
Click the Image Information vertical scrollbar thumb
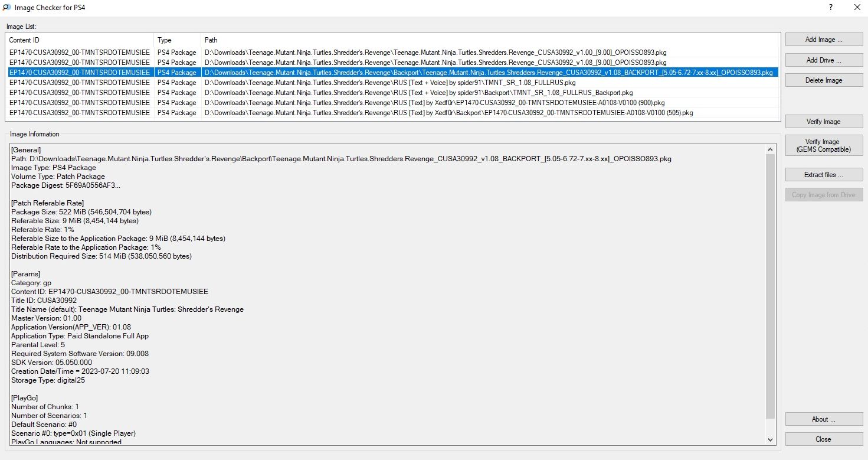[x=771, y=287]
